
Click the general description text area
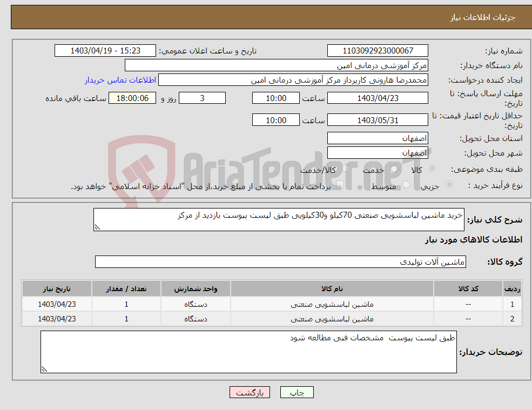(x=279, y=220)
